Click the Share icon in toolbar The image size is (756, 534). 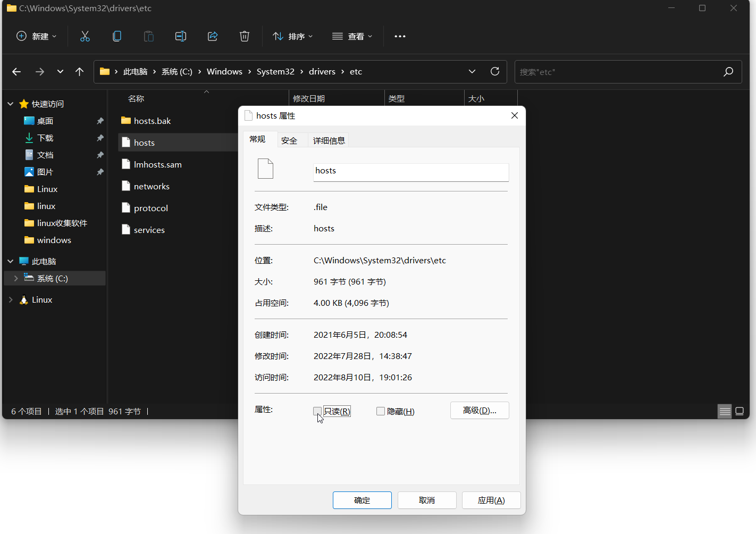(213, 36)
